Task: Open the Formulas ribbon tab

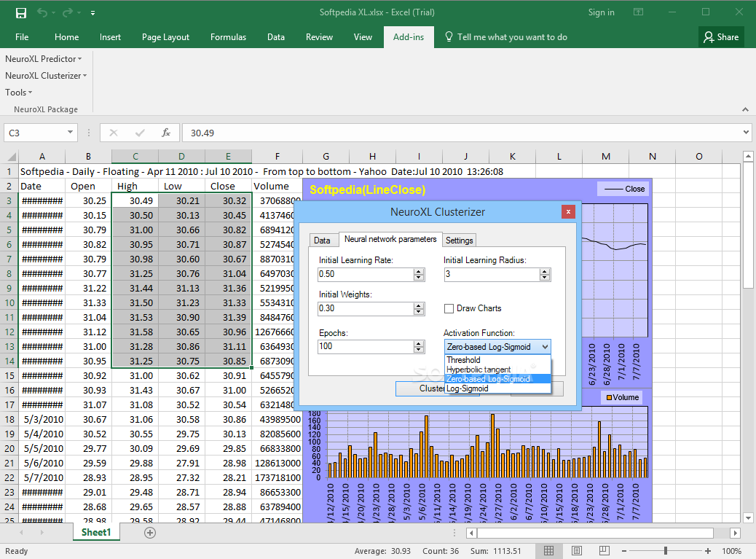Action: pos(228,37)
